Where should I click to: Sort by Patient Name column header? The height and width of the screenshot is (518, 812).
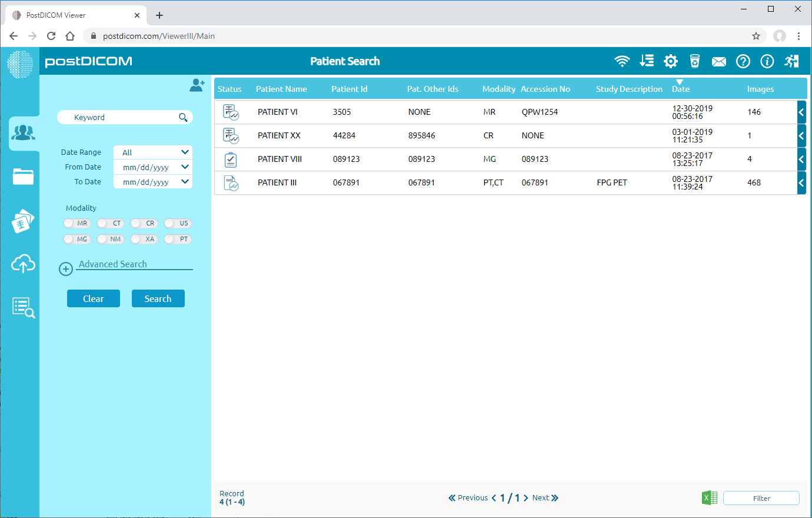pyautogui.click(x=281, y=89)
